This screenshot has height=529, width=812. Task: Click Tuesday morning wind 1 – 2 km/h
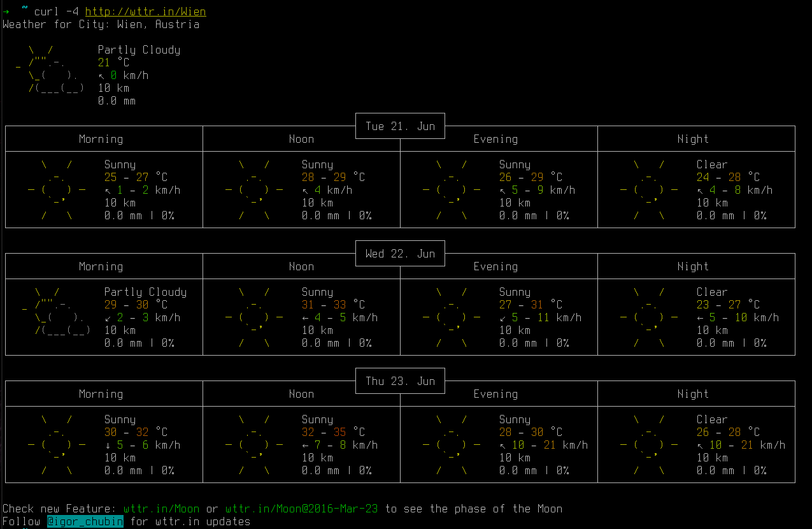point(143,190)
